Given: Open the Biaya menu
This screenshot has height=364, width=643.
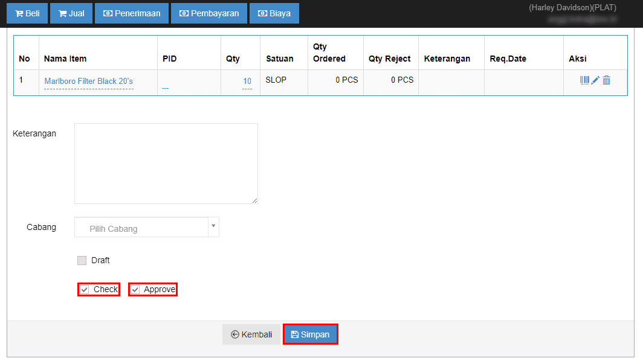Looking at the screenshot, I should point(274,13).
